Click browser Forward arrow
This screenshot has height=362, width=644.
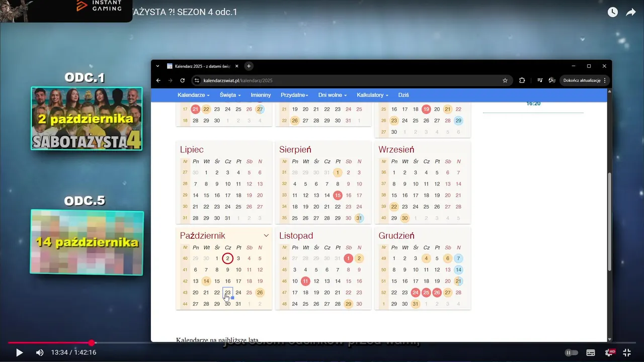coord(170,80)
